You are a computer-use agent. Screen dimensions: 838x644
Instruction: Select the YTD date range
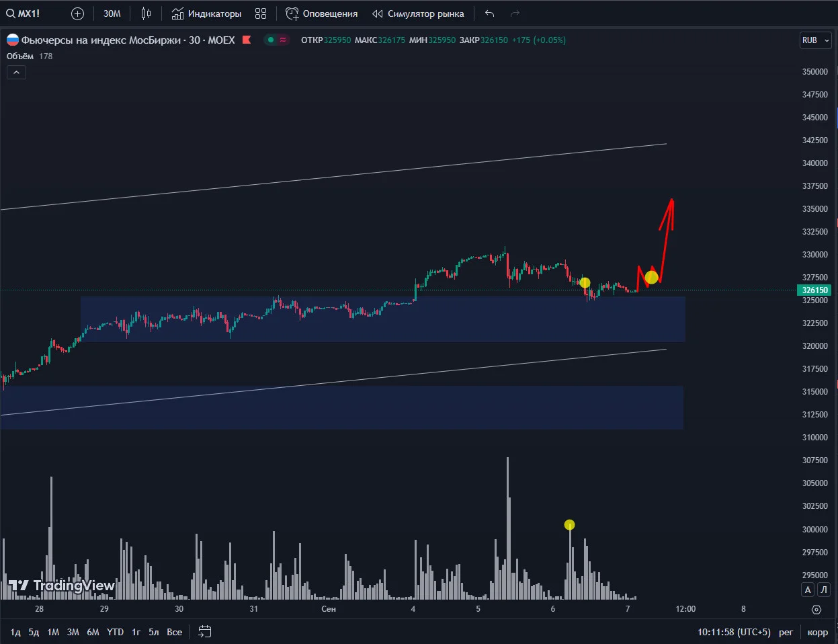point(115,632)
